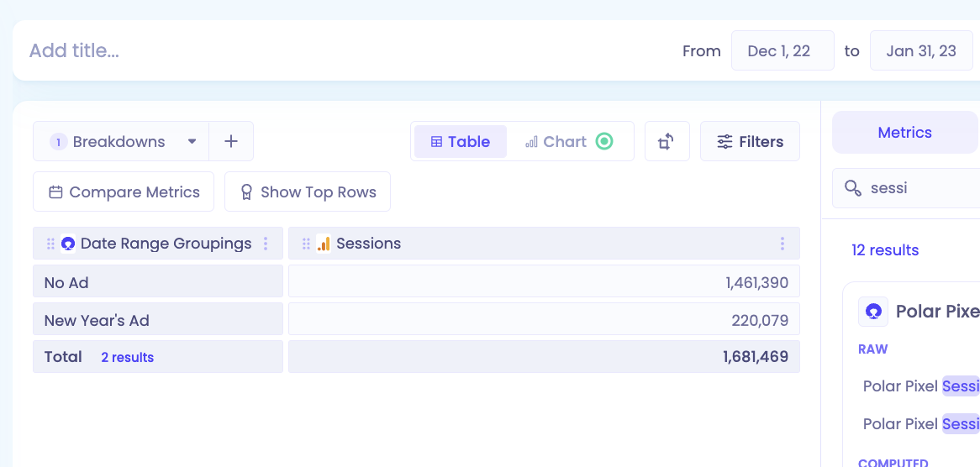
Task: Click the pivot/swap axes icon button
Action: pos(667,141)
